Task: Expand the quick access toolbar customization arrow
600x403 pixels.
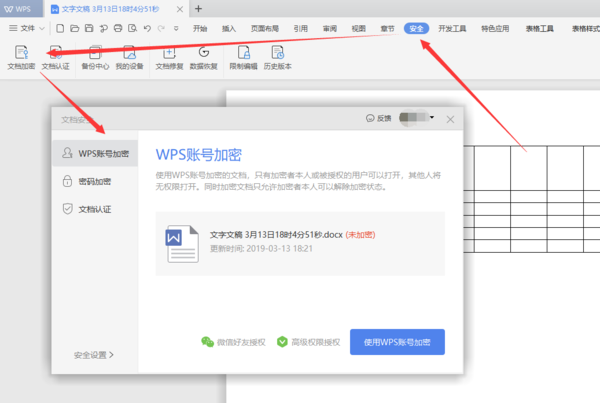Action: (x=176, y=28)
